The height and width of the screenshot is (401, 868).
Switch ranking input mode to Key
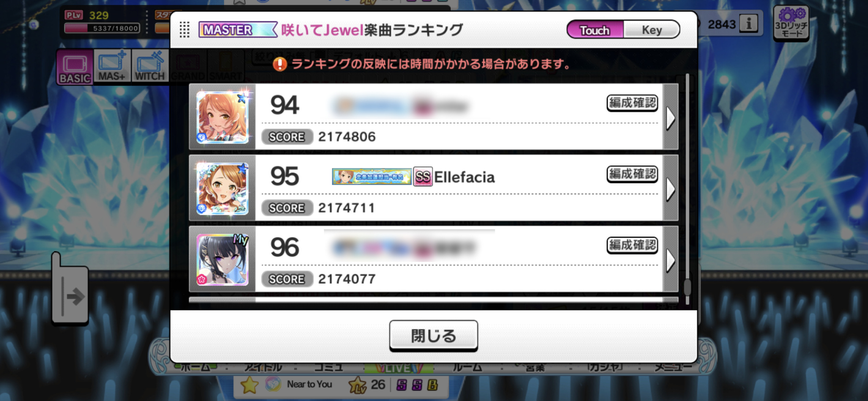coord(651,30)
